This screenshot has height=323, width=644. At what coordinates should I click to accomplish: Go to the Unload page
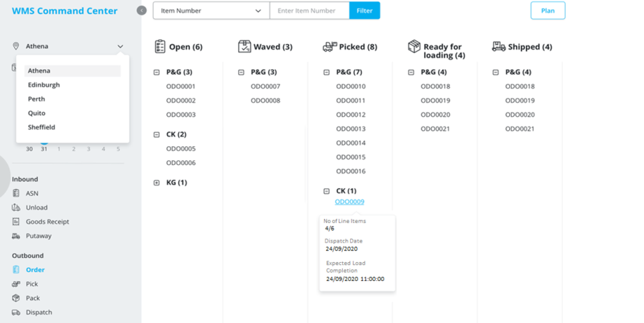pyautogui.click(x=36, y=208)
